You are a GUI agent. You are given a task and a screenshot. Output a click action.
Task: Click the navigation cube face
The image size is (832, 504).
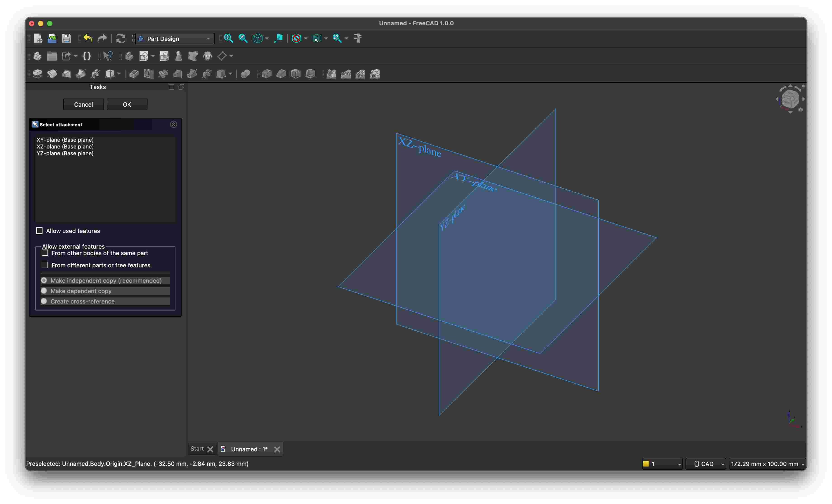pos(790,99)
